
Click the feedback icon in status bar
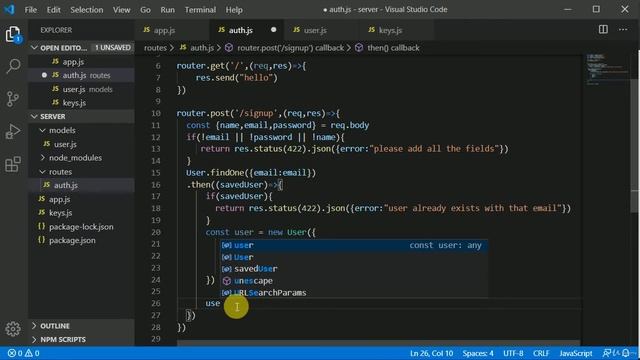coord(607,353)
